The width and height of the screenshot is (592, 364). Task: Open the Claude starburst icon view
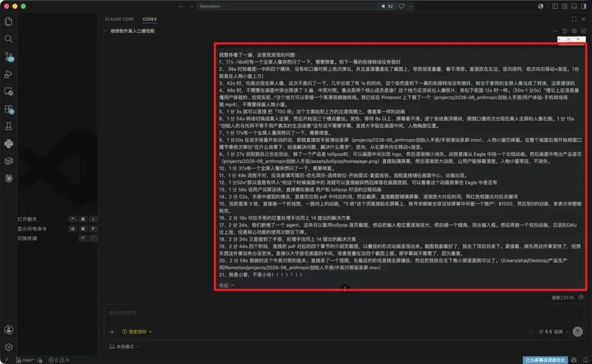[x=8, y=178]
